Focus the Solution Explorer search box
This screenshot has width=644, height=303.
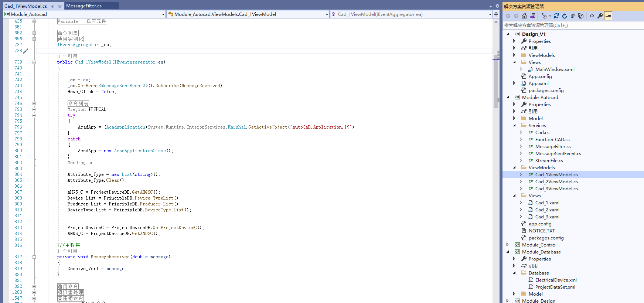pyautogui.click(x=573, y=25)
